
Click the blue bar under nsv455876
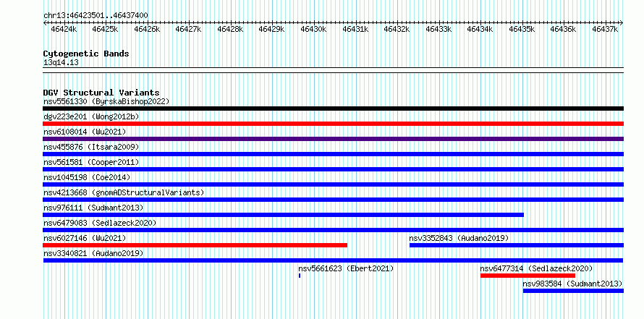(333, 154)
